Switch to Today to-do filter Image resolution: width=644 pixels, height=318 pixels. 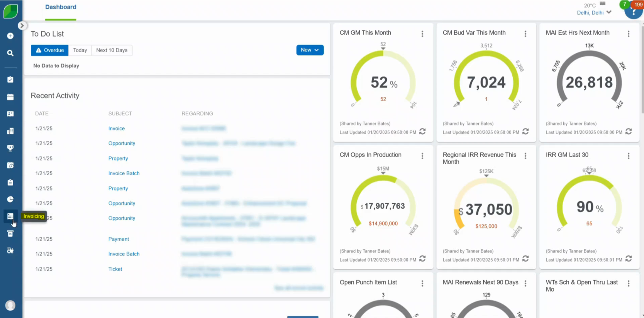point(80,50)
